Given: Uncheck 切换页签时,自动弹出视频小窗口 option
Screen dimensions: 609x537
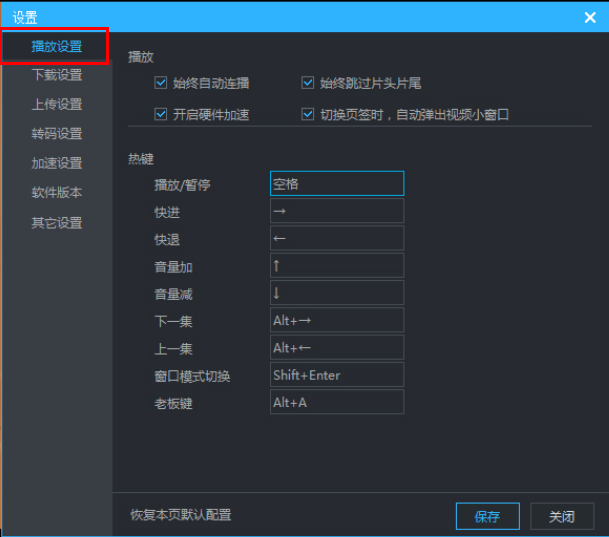Looking at the screenshot, I should coord(309,114).
